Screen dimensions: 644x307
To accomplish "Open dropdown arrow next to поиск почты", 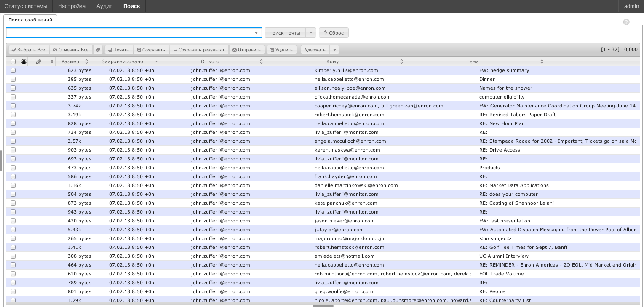I will 311,33.
